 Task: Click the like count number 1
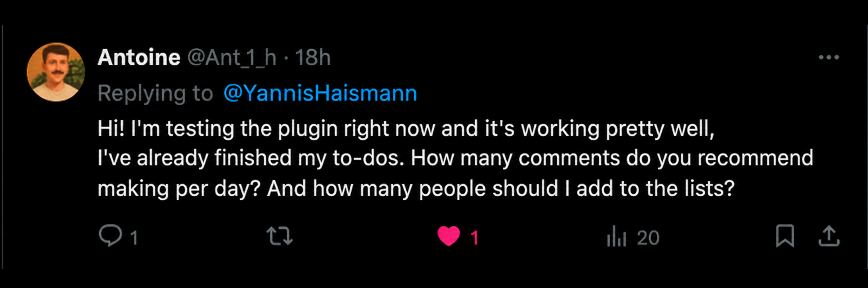pos(474,238)
